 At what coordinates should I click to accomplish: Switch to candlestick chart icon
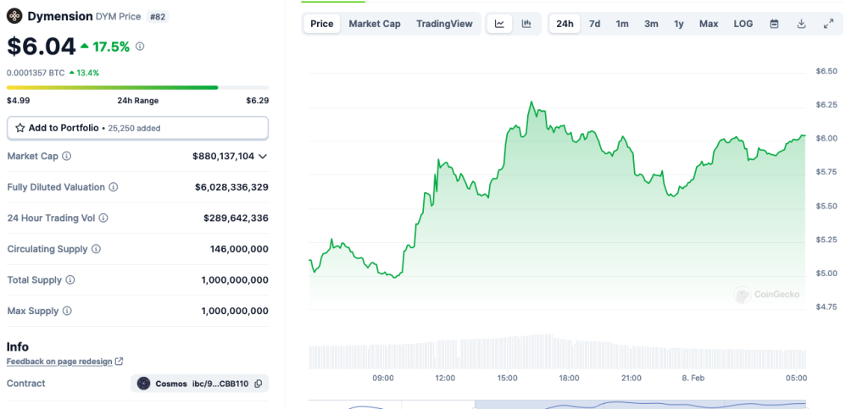coord(526,24)
